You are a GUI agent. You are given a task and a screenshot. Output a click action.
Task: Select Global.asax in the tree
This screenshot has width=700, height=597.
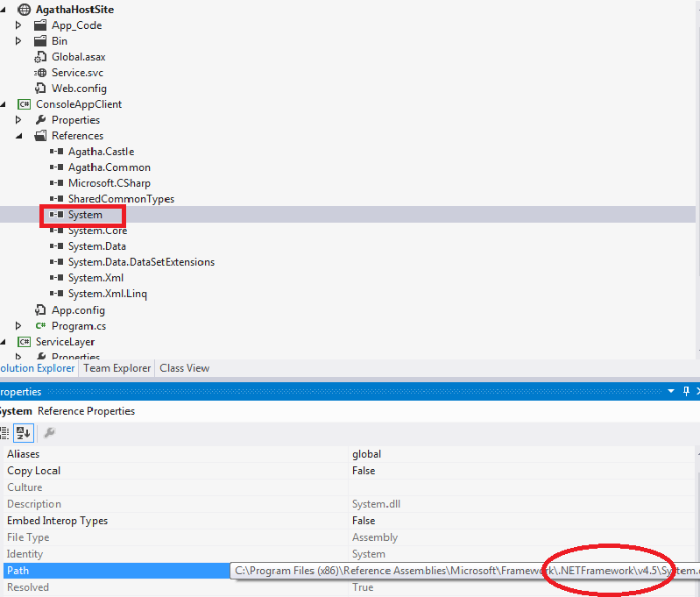click(x=79, y=57)
